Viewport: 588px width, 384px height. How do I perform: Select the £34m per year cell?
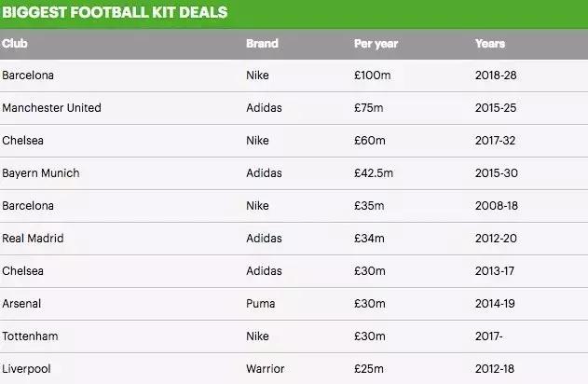tap(370, 239)
